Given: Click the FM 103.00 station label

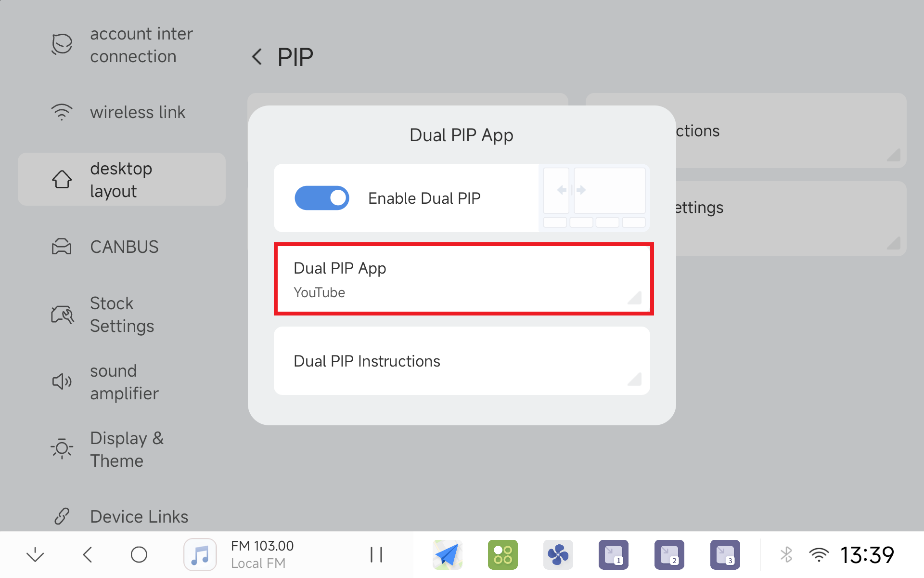Looking at the screenshot, I should click(262, 546).
